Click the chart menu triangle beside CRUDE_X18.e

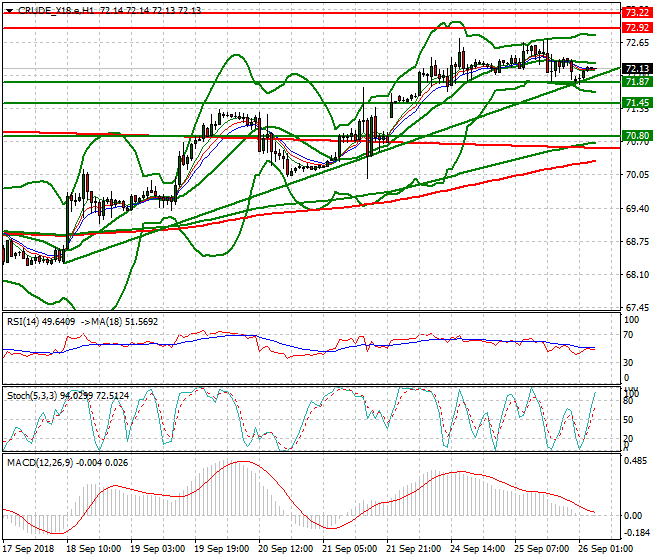(9, 11)
